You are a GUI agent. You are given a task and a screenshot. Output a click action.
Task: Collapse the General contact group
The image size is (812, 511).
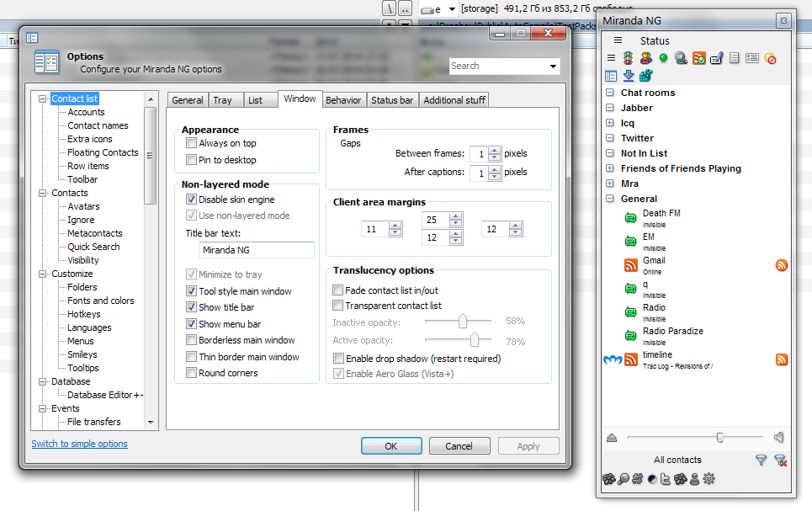click(610, 199)
